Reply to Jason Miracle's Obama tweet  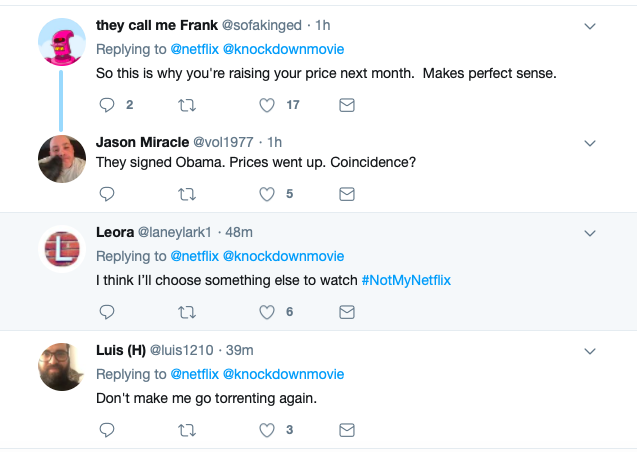point(109,194)
